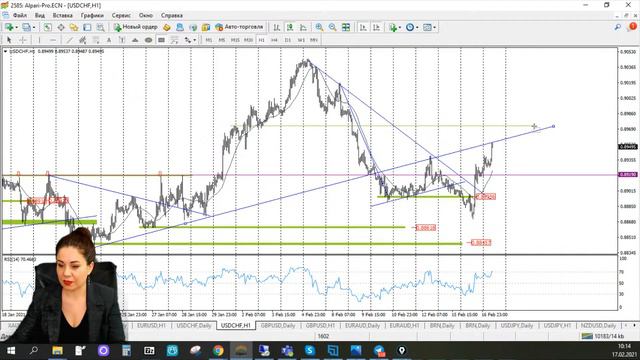This screenshot has height=360, width=640.
Task: Open the Файл menu
Action: pos(20,16)
